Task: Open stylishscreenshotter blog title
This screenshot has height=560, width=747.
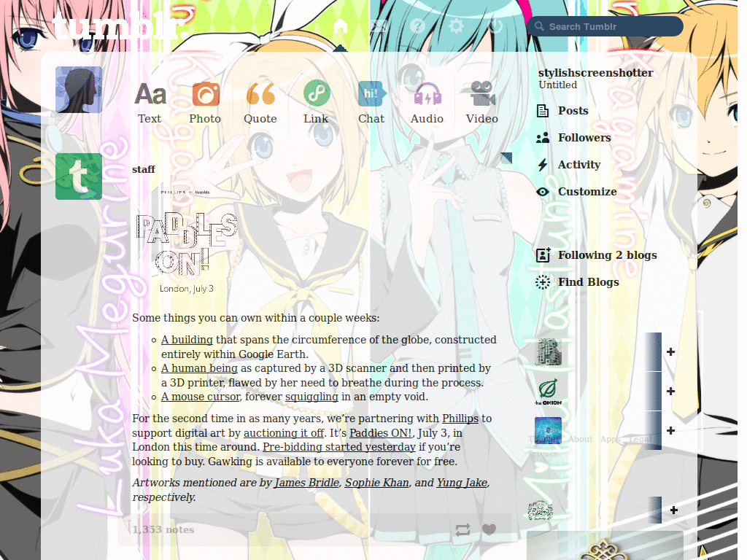Action: (x=595, y=73)
